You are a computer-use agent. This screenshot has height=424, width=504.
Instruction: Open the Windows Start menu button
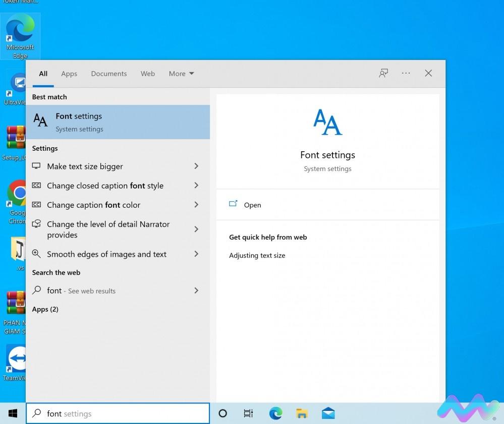click(13, 413)
